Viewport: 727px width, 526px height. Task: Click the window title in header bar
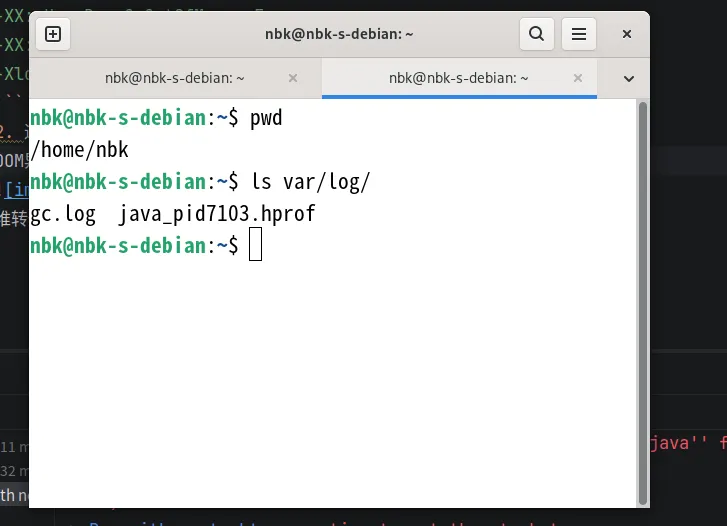coord(340,34)
